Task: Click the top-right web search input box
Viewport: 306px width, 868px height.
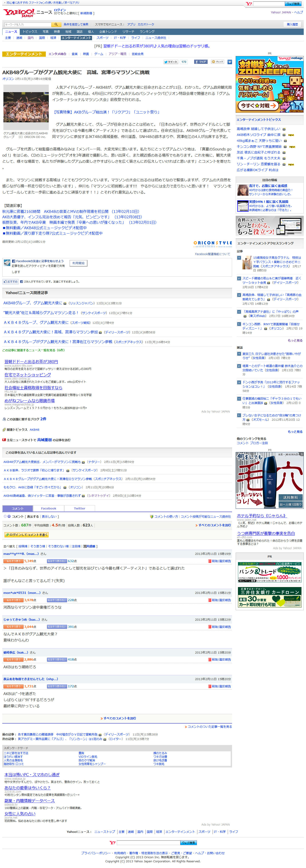Action: (269, 4)
